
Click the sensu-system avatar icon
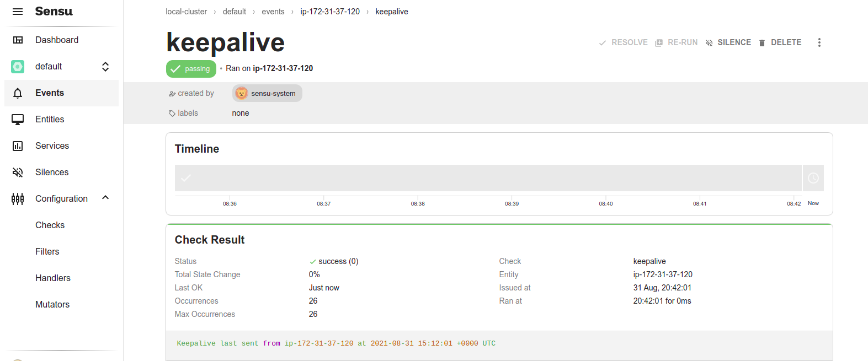coord(242,93)
